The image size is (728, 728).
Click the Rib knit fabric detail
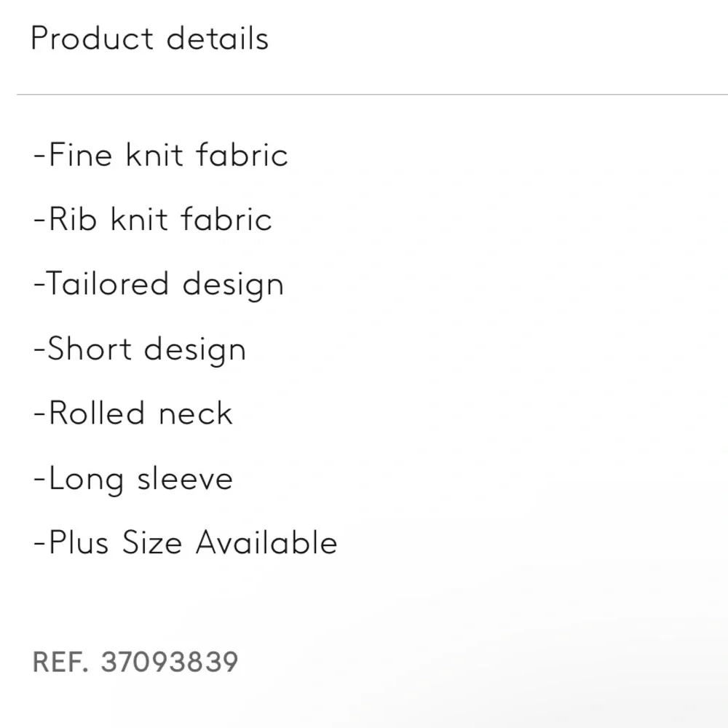point(153,218)
